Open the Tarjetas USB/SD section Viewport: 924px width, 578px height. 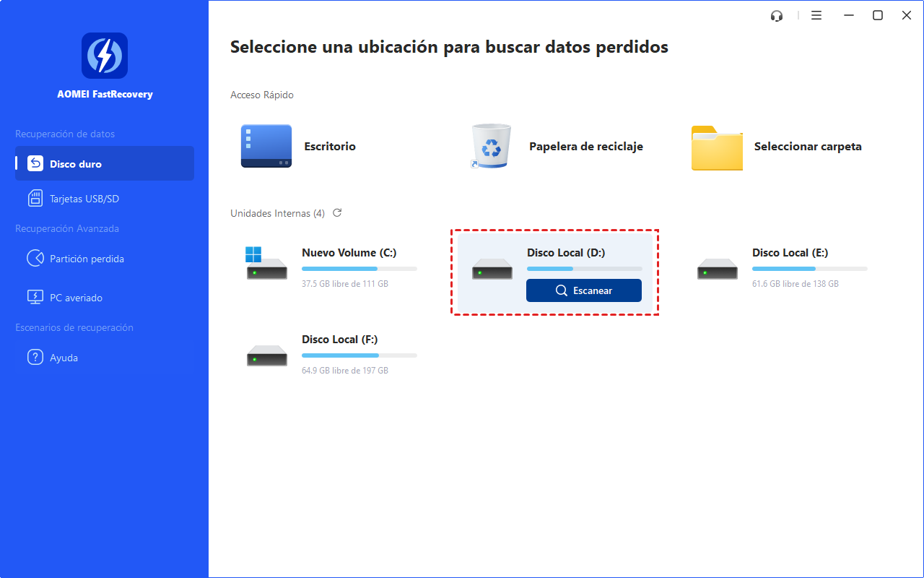click(x=84, y=199)
